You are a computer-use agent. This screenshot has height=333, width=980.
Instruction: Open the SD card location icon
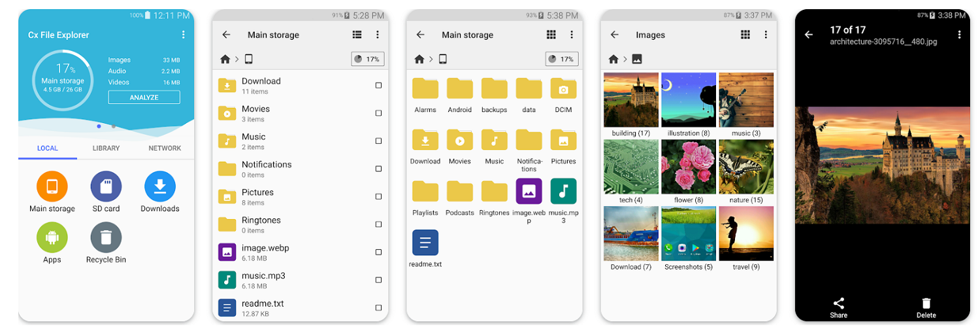pos(106,186)
